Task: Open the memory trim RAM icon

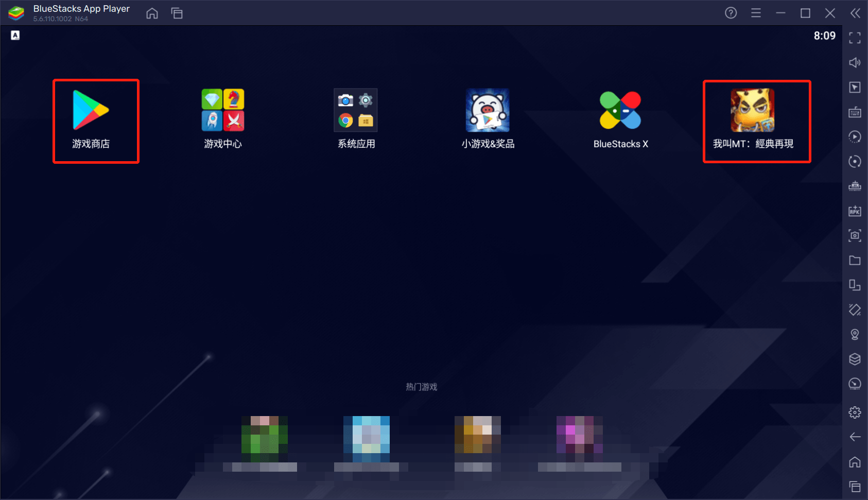Action: click(855, 186)
